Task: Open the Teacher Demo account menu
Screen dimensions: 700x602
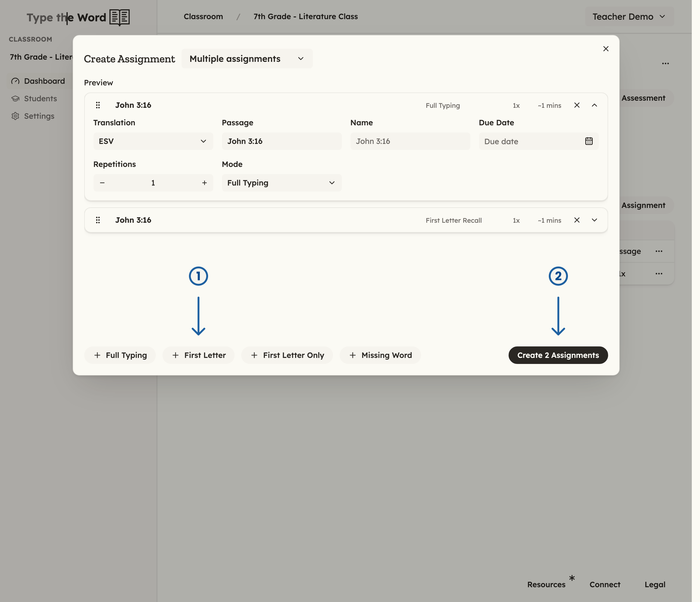Action: (629, 17)
